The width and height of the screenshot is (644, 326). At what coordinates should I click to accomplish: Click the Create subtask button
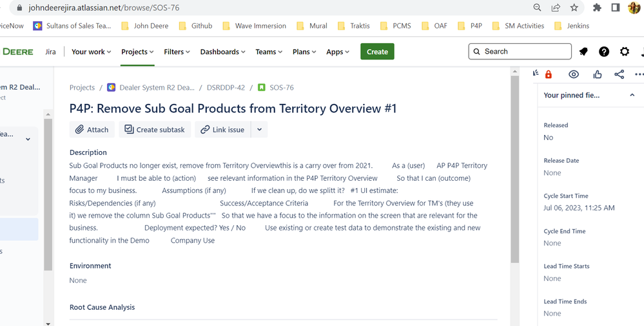pos(155,130)
